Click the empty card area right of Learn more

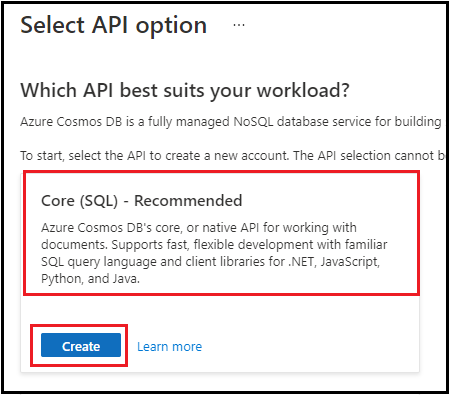coord(310,347)
